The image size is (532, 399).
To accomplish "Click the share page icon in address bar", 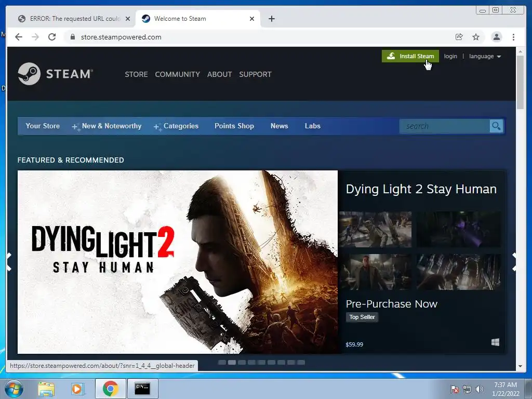I will tap(459, 37).
